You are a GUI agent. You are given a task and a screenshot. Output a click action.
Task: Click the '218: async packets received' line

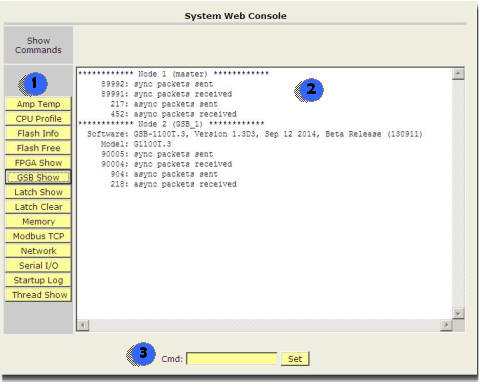(174, 184)
